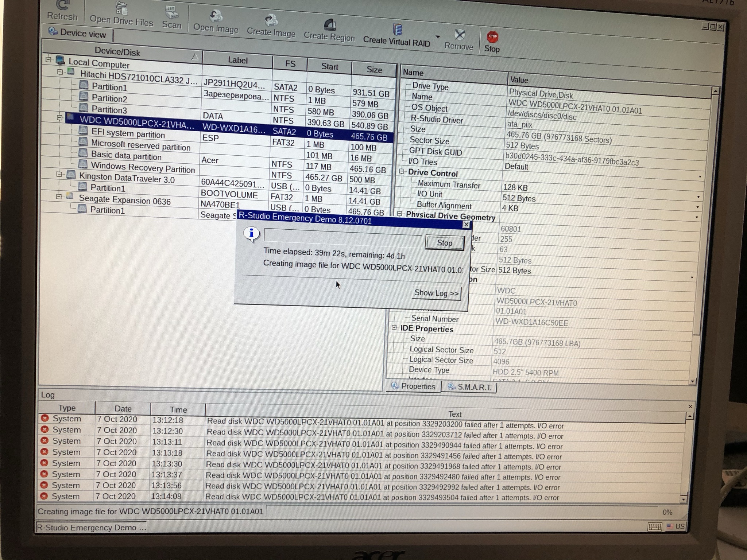Collapse the IDE Properties group
The width and height of the screenshot is (747, 560).
(x=394, y=327)
